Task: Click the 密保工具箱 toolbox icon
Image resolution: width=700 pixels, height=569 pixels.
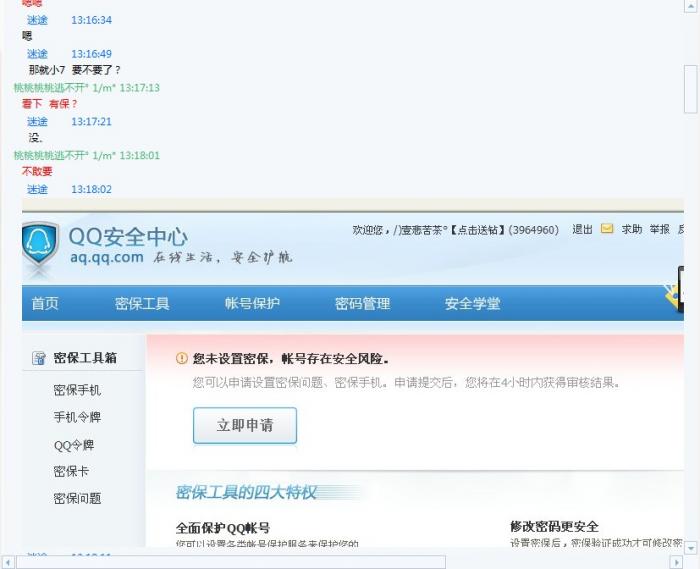Action: tap(39, 358)
